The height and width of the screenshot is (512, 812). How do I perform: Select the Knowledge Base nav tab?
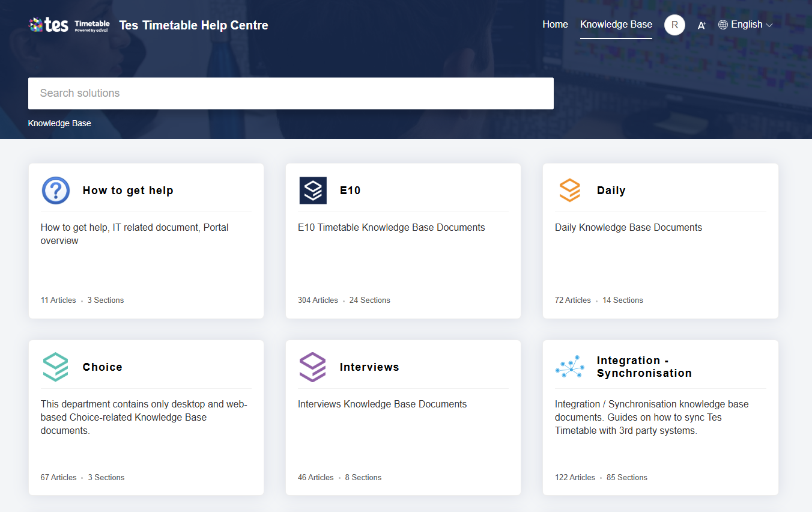click(x=616, y=25)
